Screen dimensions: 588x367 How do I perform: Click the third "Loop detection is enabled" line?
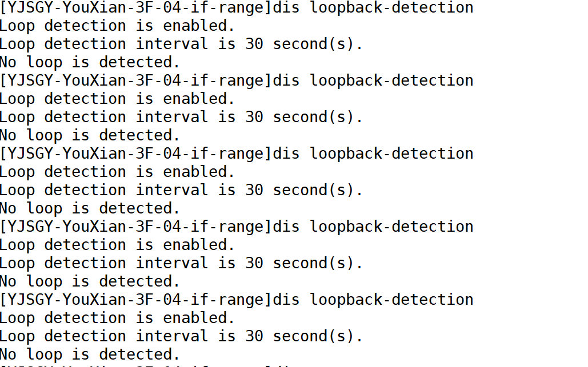(x=117, y=172)
